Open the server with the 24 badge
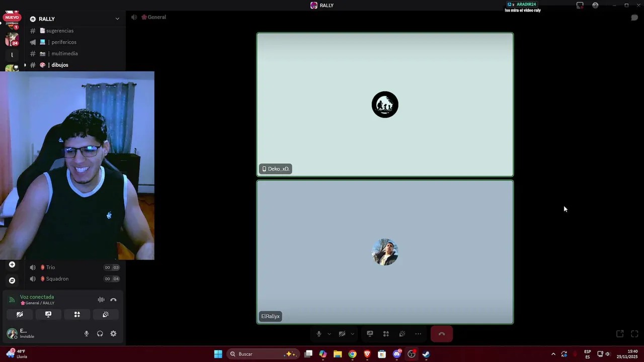Image resolution: width=644 pixels, height=362 pixels. (x=12, y=39)
